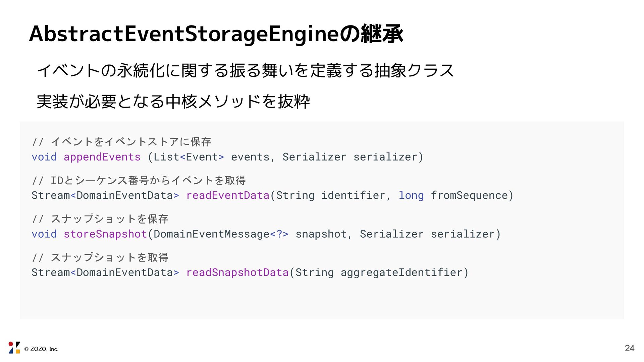This screenshot has width=644, height=362.
Task: Click the first void keyword
Action: pyautogui.click(x=44, y=157)
